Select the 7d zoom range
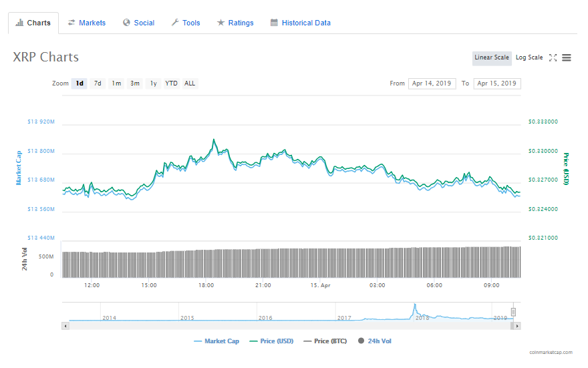 pos(98,83)
